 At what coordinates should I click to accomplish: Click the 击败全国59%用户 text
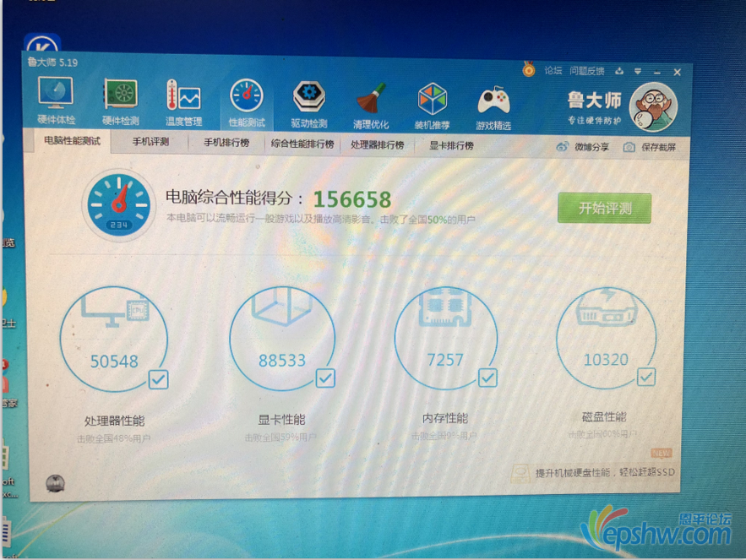(280, 438)
